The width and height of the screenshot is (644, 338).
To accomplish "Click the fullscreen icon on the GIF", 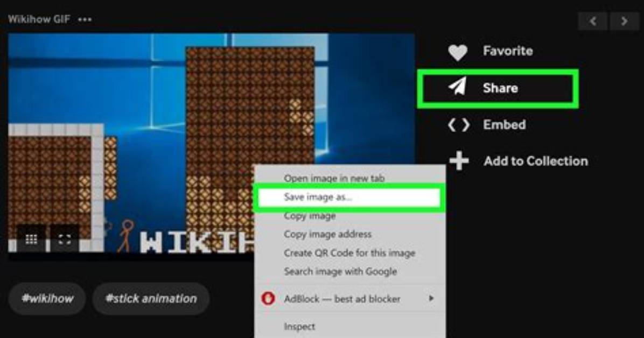I will pos(65,239).
